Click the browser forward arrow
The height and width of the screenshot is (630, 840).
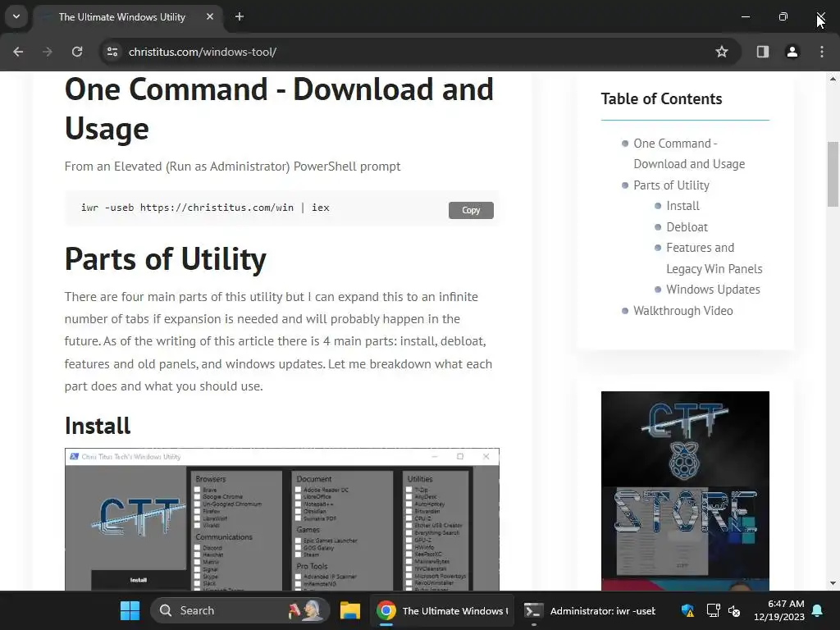48,52
